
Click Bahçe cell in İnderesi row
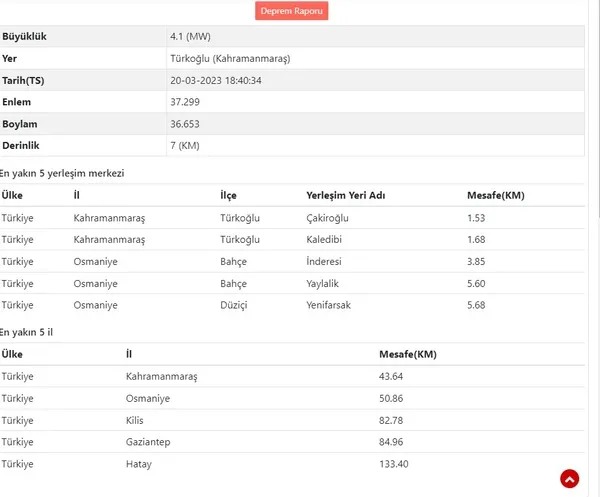coord(233,262)
